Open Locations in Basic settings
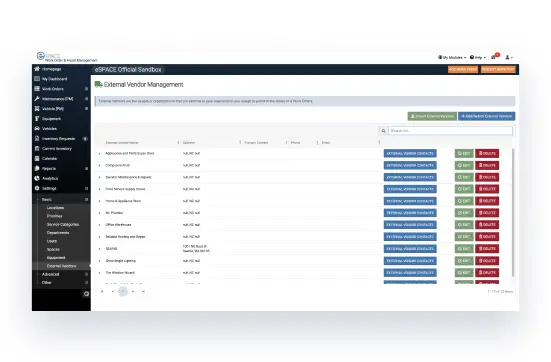Image resolution: width=551 pixels, height=362 pixels. [x=55, y=208]
